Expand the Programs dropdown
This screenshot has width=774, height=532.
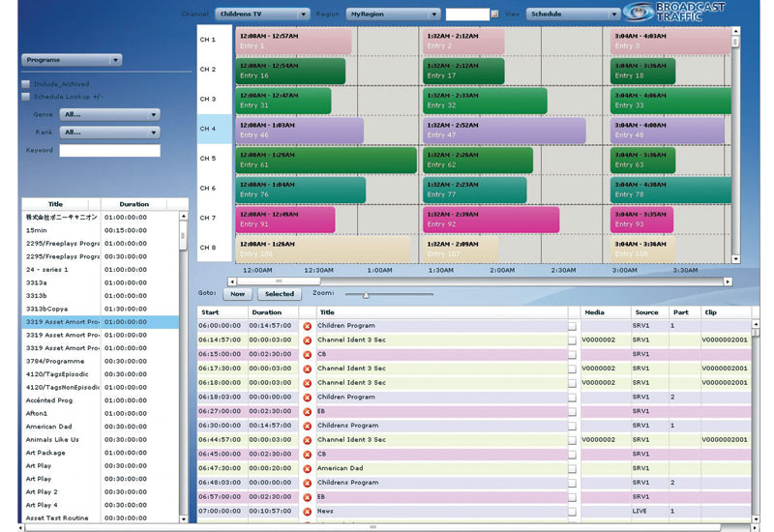[x=72, y=60]
